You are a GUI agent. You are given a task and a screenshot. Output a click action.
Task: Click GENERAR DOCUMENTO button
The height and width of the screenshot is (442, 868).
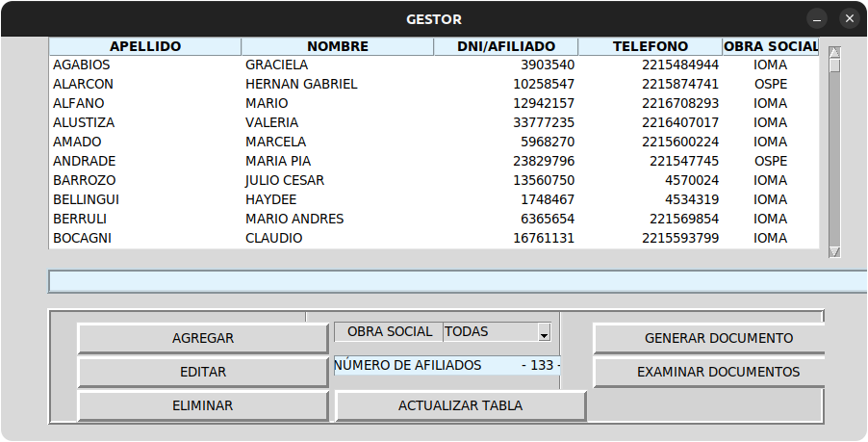[x=709, y=338]
